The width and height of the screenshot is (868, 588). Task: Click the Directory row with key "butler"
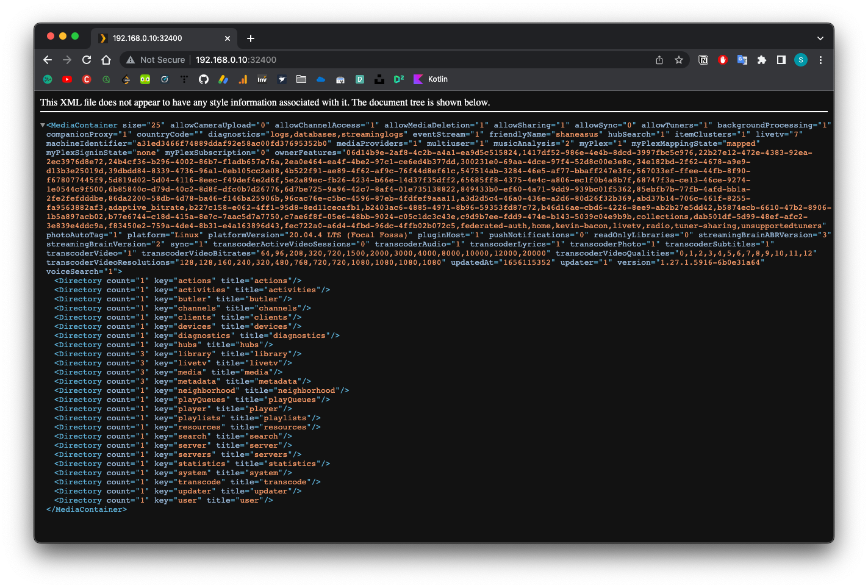(173, 299)
